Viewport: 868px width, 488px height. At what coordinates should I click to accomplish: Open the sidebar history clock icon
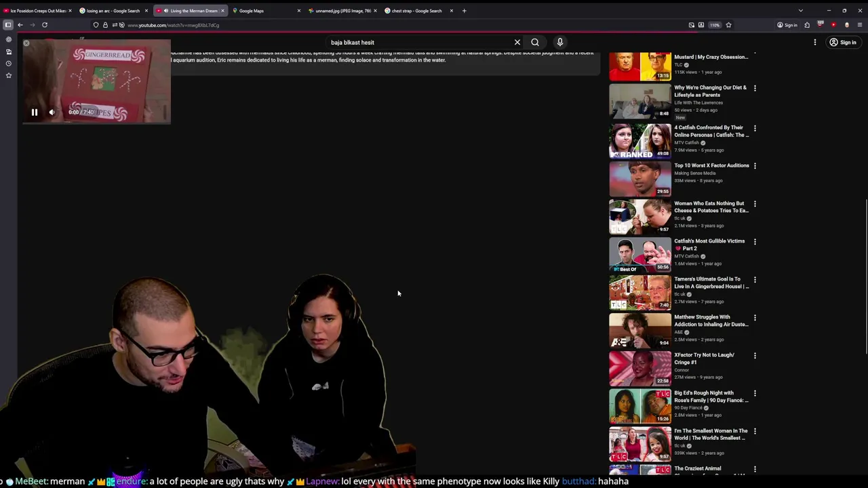pos(8,64)
